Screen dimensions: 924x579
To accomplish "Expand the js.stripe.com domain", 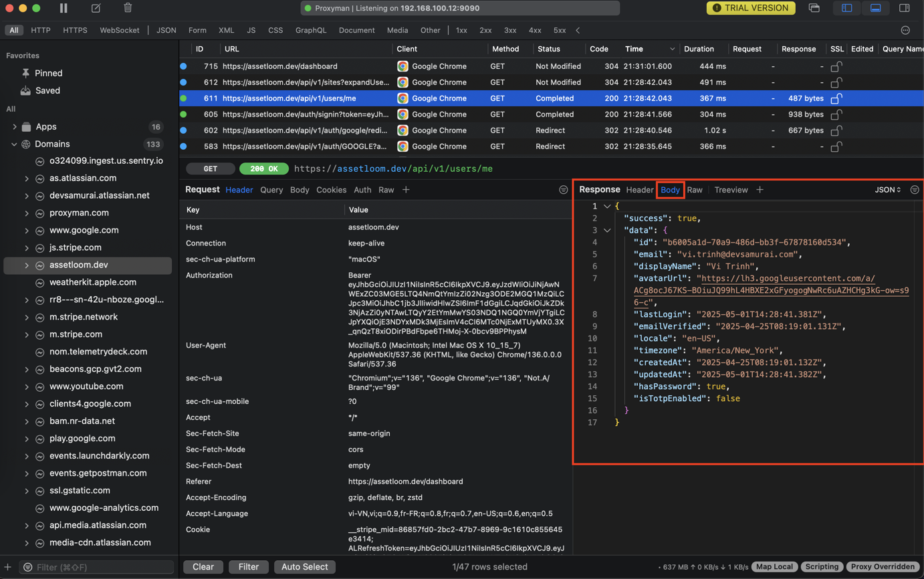I will 27,248.
